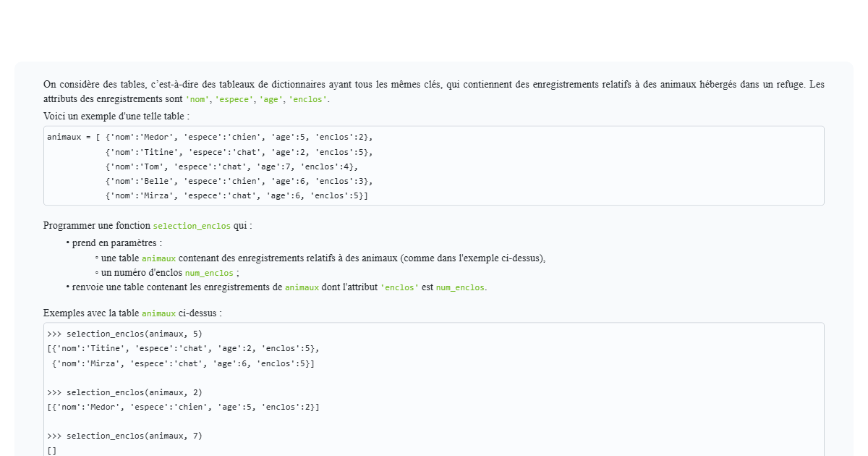Click the num_enclos parameter token
The width and height of the screenshot is (868, 456).
pos(209,273)
